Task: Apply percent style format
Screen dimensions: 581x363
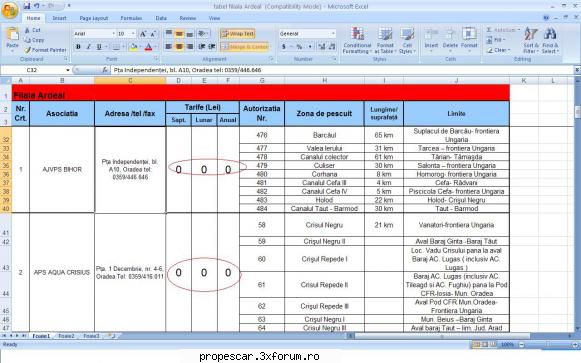Action: 299,47
